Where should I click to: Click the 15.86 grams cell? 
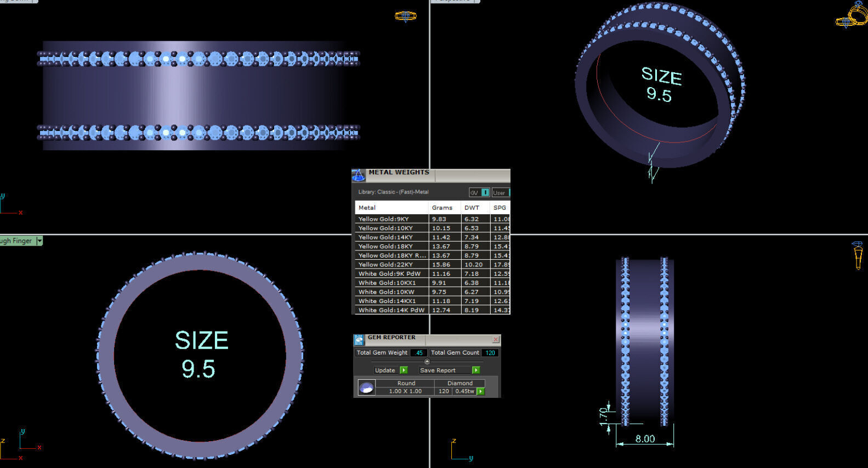445,264
